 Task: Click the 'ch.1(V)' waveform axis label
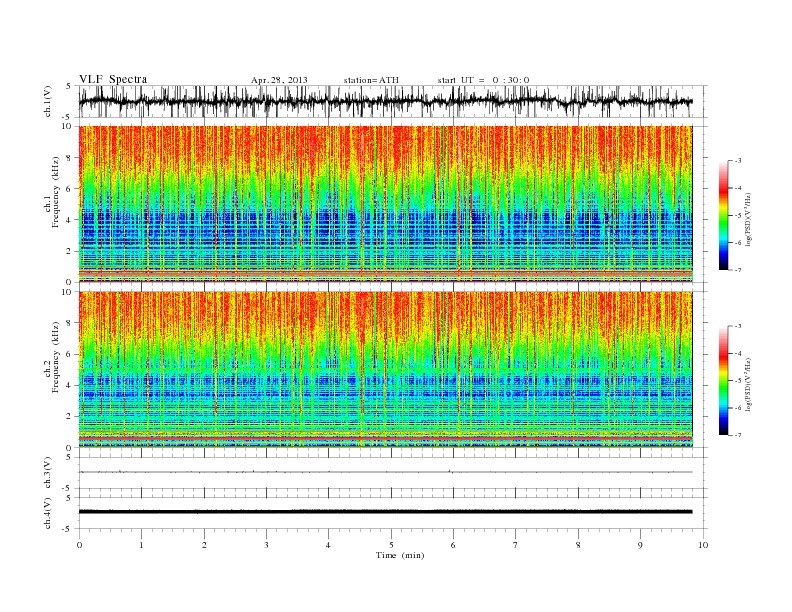[x=48, y=101]
